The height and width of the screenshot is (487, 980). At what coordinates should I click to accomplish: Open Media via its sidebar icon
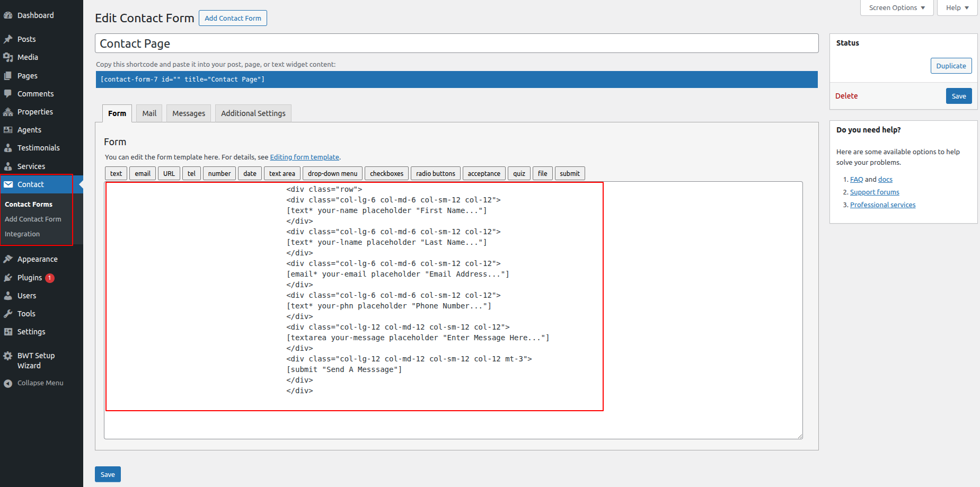click(x=8, y=57)
